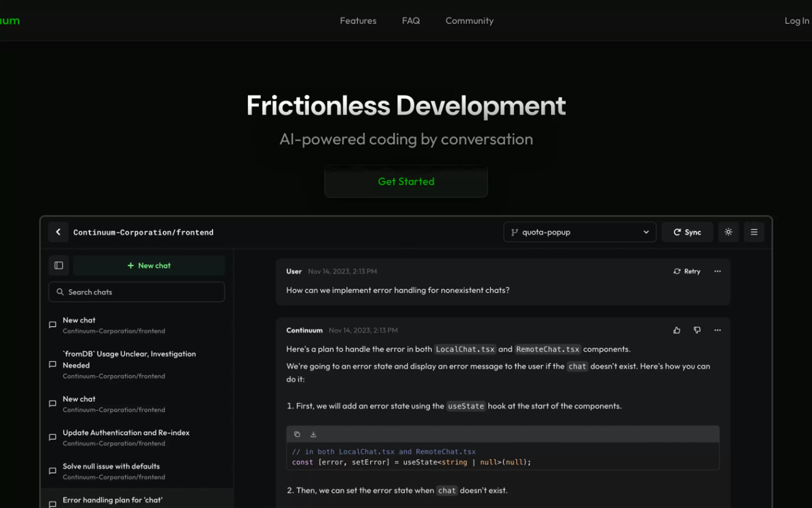Open the hamburger menu icon
Screen dimensions: 812x508
click(x=754, y=232)
